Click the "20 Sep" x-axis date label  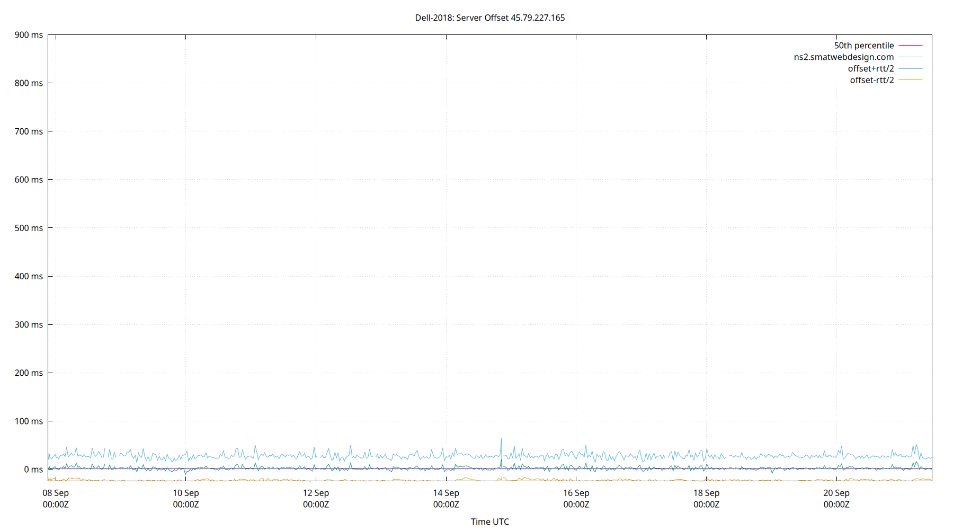[x=836, y=493]
